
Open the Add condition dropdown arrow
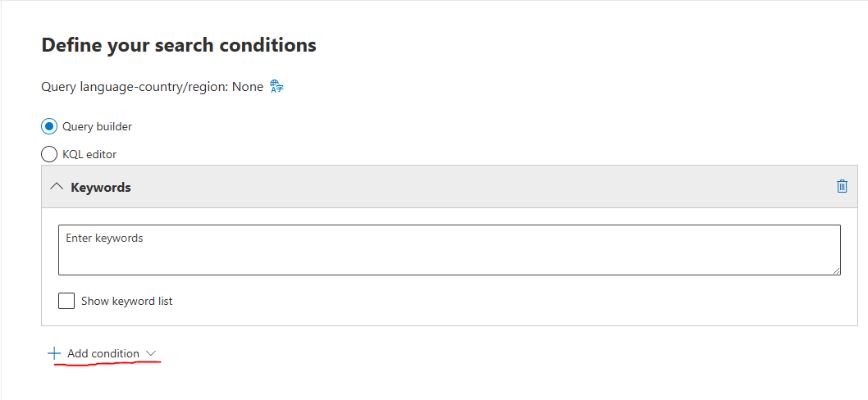[151, 353]
